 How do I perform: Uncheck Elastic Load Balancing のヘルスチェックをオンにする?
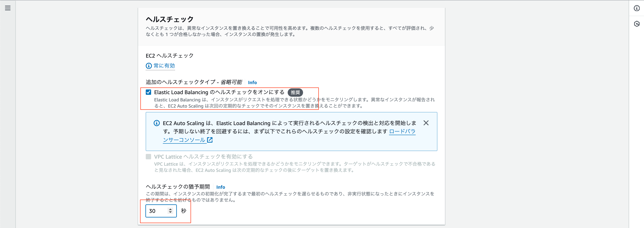(x=149, y=92)
